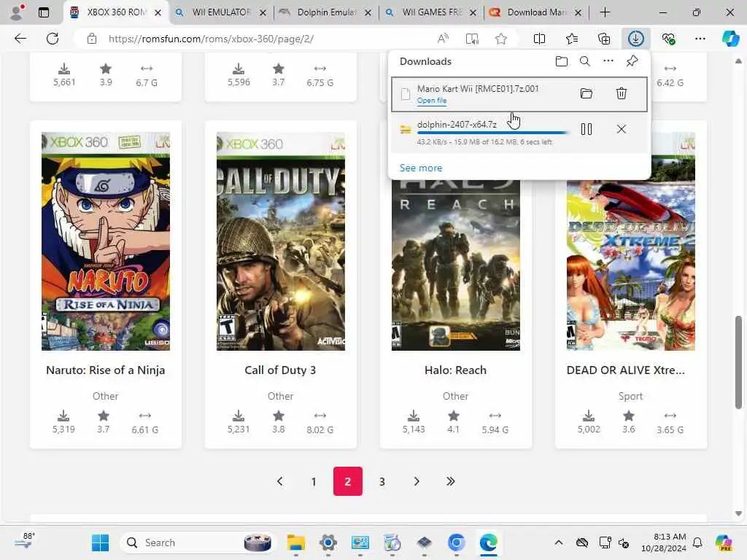Image resolution: width=747 pixels, height=560 pixels.
Task: Delete Mario Kart Wii download entry
Action: 622,93
